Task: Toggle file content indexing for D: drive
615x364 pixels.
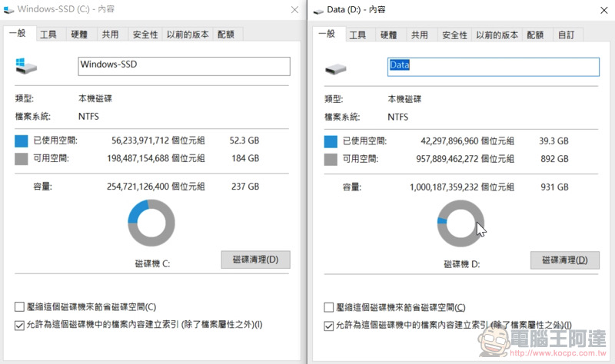Action: coord(330,325)
